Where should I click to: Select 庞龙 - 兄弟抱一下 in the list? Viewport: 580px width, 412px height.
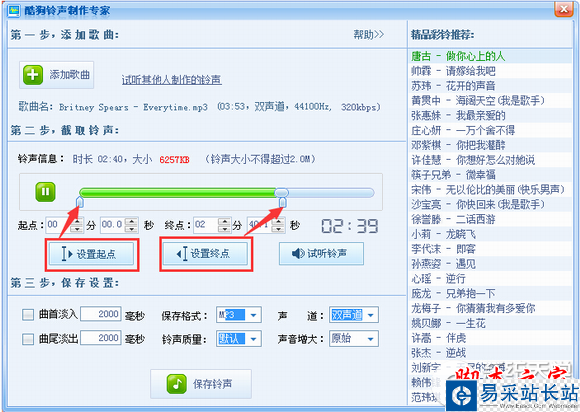(x=490, y=293)
